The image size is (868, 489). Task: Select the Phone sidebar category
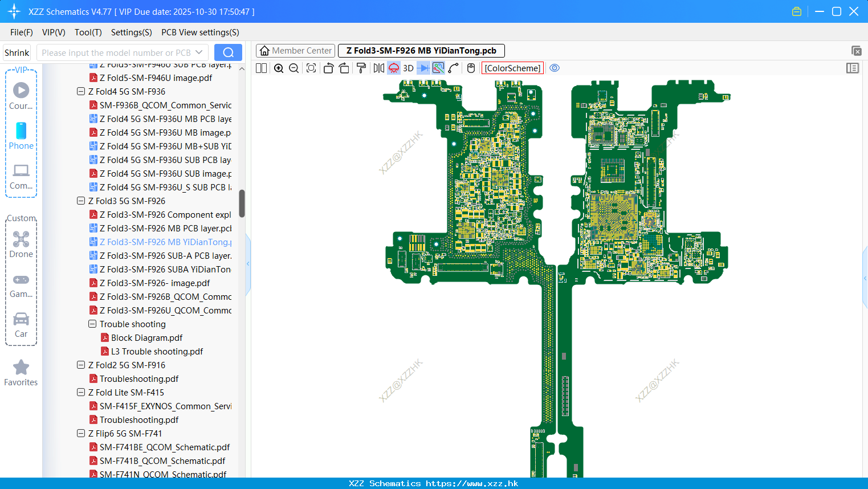click(x=21, y=136)
